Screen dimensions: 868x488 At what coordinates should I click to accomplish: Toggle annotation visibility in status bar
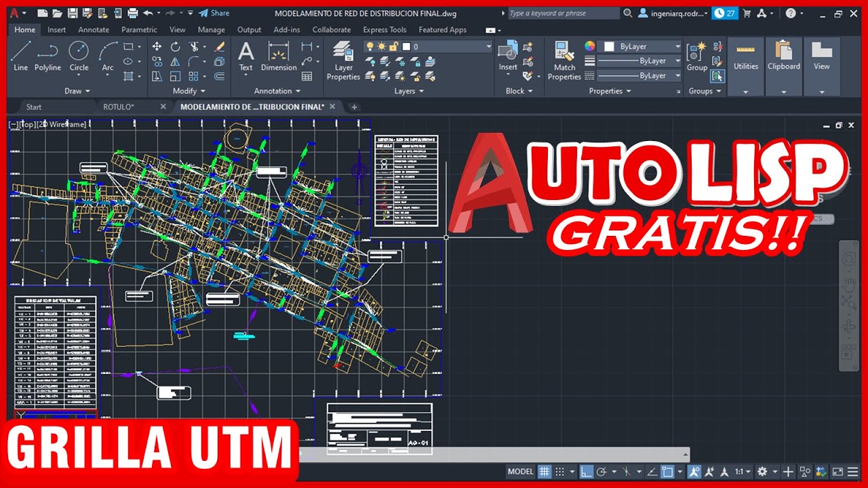click(x=694, y=472)
